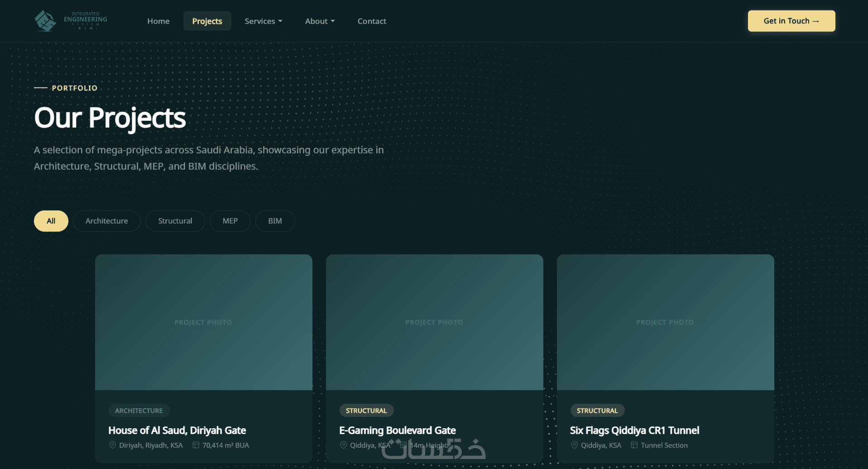Click location pin icon beside Diriyah, Riyadh, KSA
Screen dimensions: 868x469
click(113, 445)
